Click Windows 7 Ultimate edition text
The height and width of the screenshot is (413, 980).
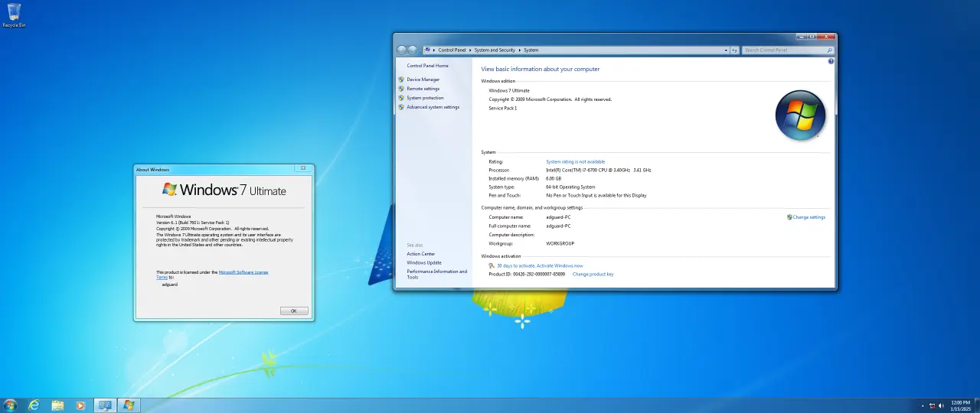(509, 90)
